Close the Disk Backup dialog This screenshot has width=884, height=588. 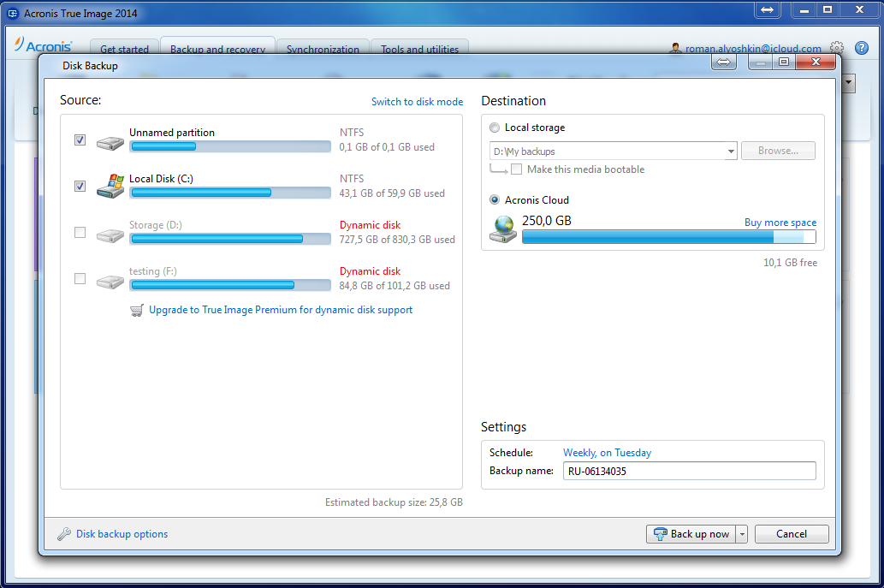click(816, 62)
